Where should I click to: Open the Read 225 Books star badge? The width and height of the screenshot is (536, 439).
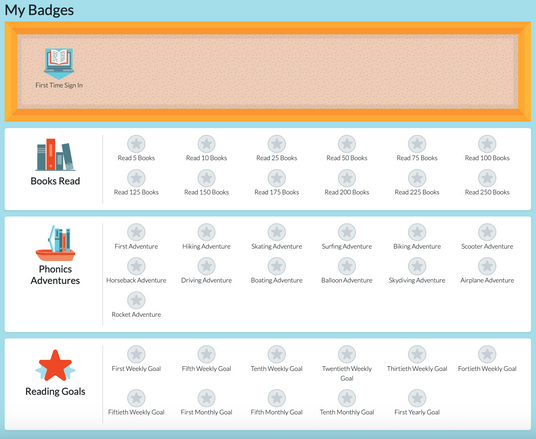click(x=417, y=178)
